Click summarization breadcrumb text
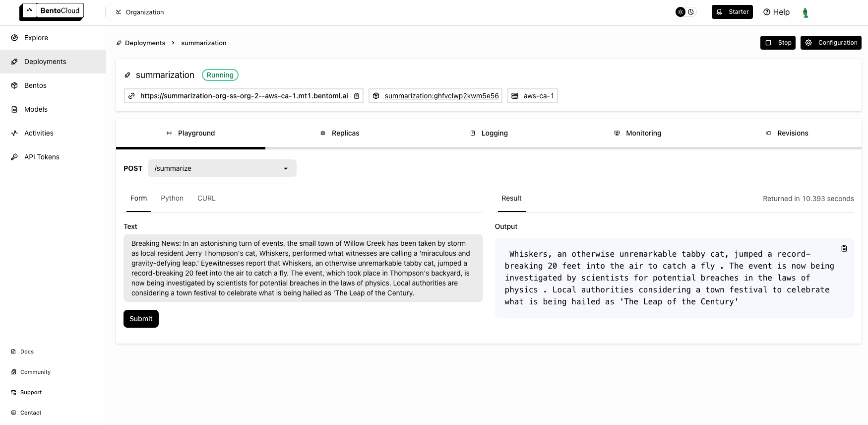The width and height of the screenshot is (868, 425). click(204, 43)
